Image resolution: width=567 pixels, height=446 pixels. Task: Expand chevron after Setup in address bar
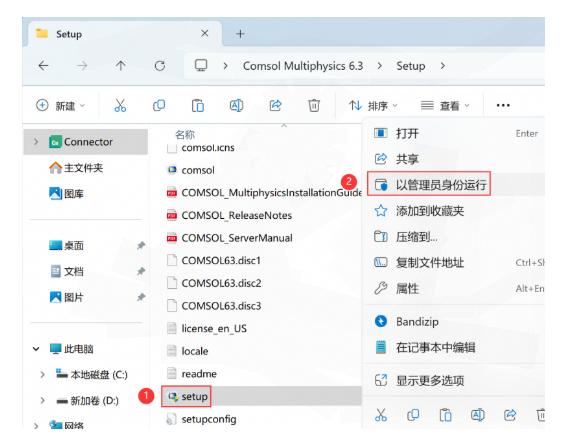pos(443,66)
